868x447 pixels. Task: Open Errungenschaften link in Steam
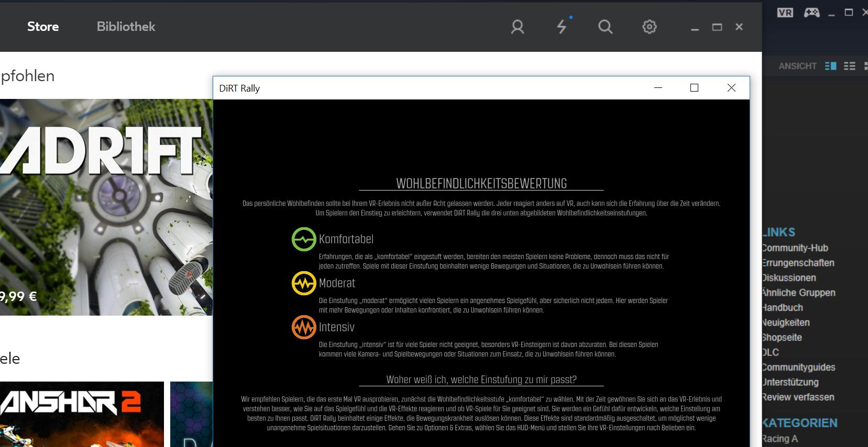click(x=798, y=263)
